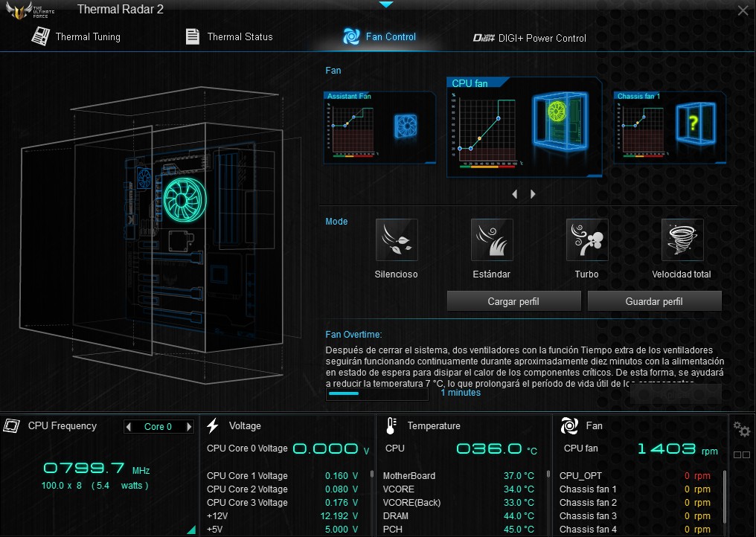Screen dimensions: 756x537
Task: Select the Silencioso fan mode icon
Action: click(x=397, y=239)
